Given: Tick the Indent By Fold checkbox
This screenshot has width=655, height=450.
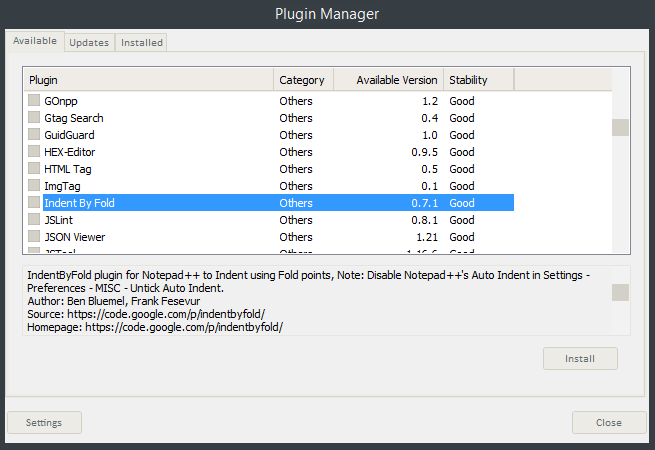Looking at the screenshot, I should [34, 202].
